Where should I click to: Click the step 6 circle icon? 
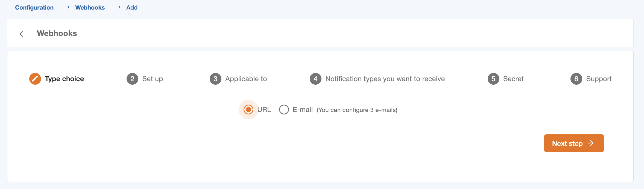[x=576, y=79]
